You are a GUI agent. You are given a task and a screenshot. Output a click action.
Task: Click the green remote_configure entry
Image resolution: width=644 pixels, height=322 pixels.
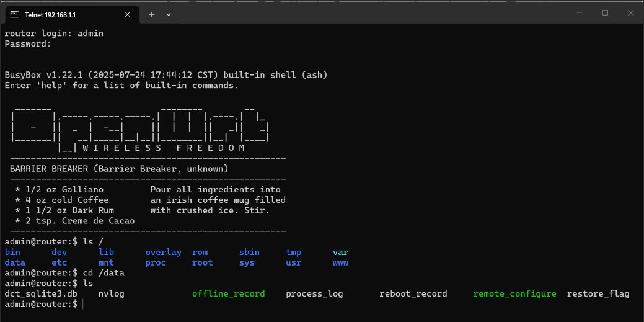click(514, 293)
